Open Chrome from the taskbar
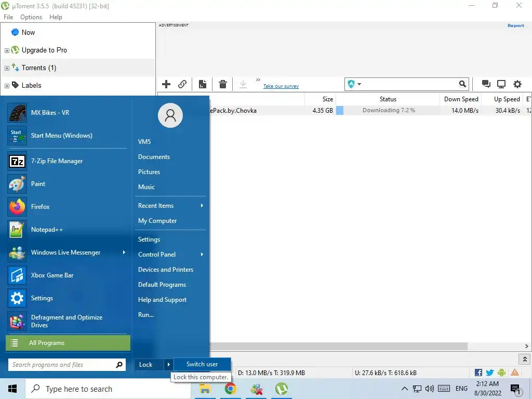The width and height of the screenshot is (532, 399). [x=230, y=389]
